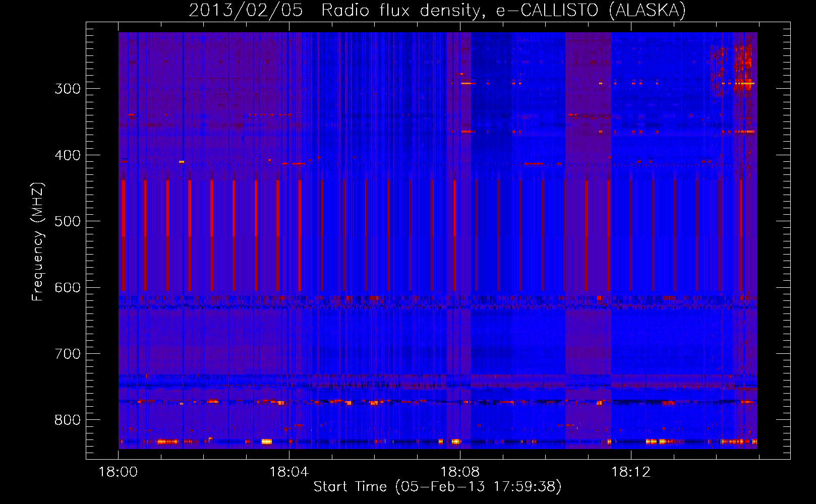Click the 18:00 time tick label
Screen dimensions: 816x504
(x=118, y=472)
